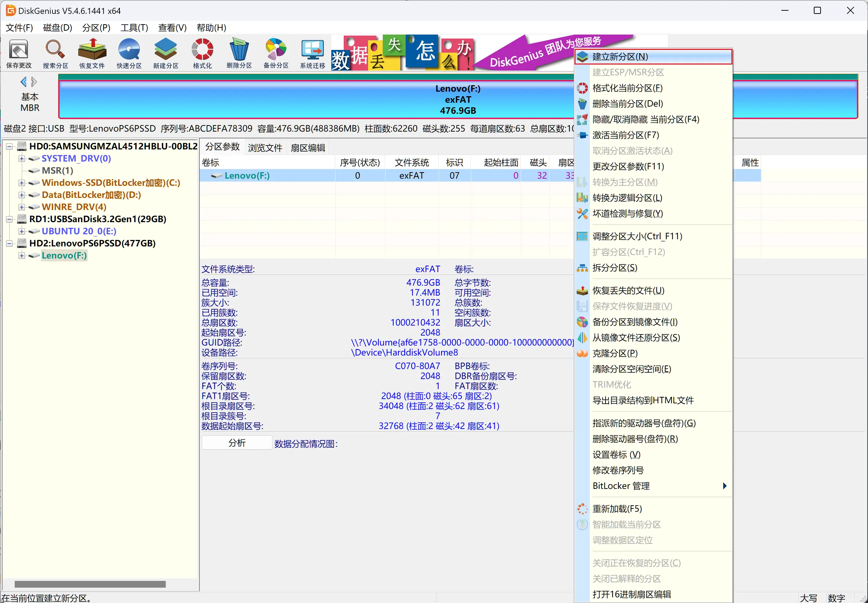Choose 建立新分区(N) in context menu

point(653,57)
